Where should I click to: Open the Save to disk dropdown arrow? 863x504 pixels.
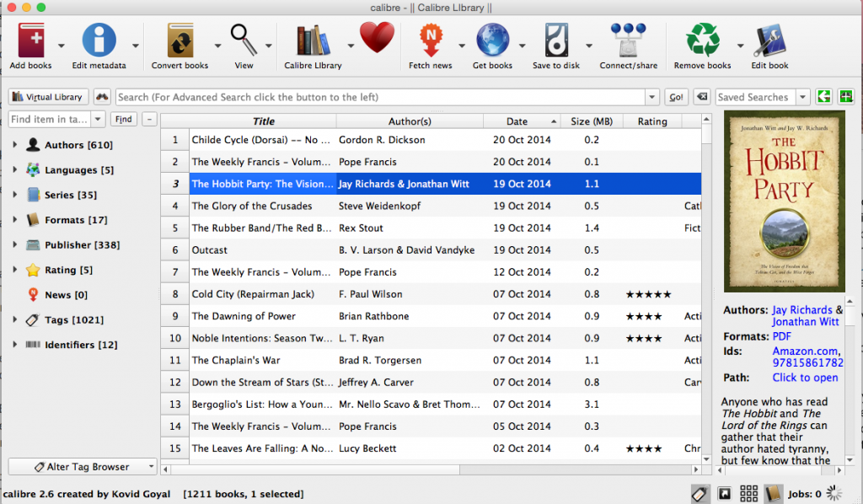coord(589,46)
